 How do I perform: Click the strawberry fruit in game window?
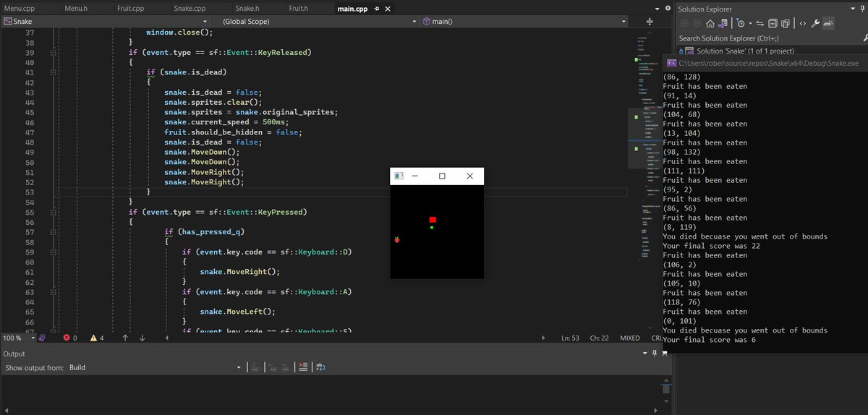pos(396,239)
